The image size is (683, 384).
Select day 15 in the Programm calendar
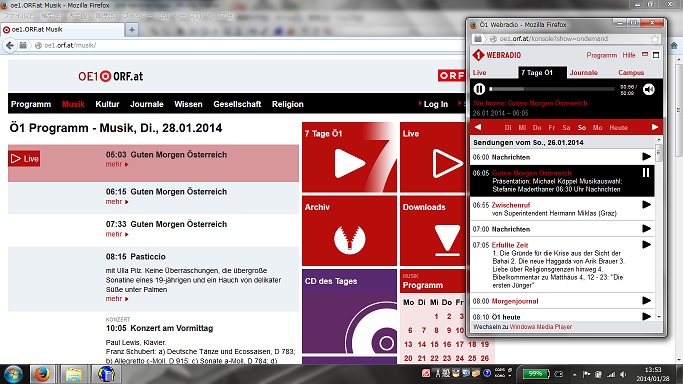pos(434,344)
